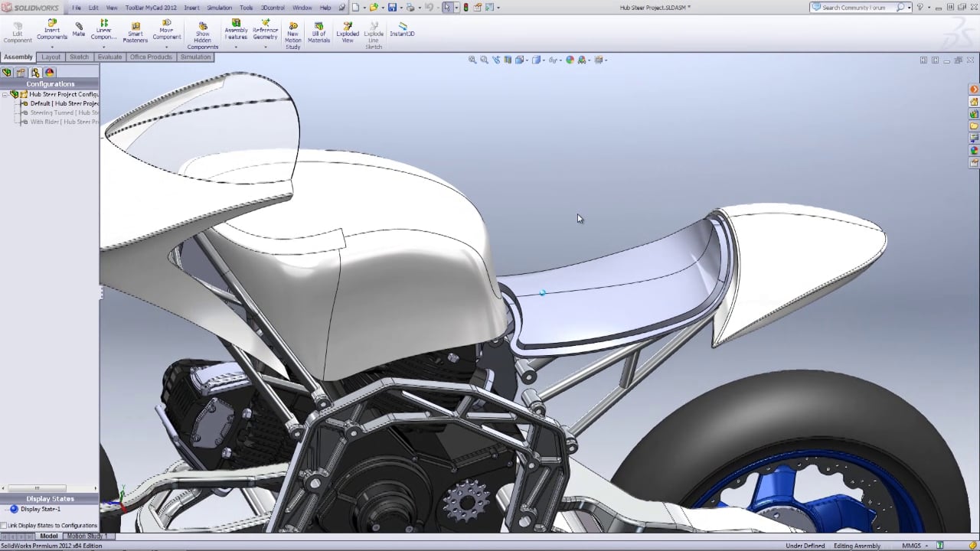Open the File menu
This screenshot has width=980, height=551.
(x=77, y=8)
